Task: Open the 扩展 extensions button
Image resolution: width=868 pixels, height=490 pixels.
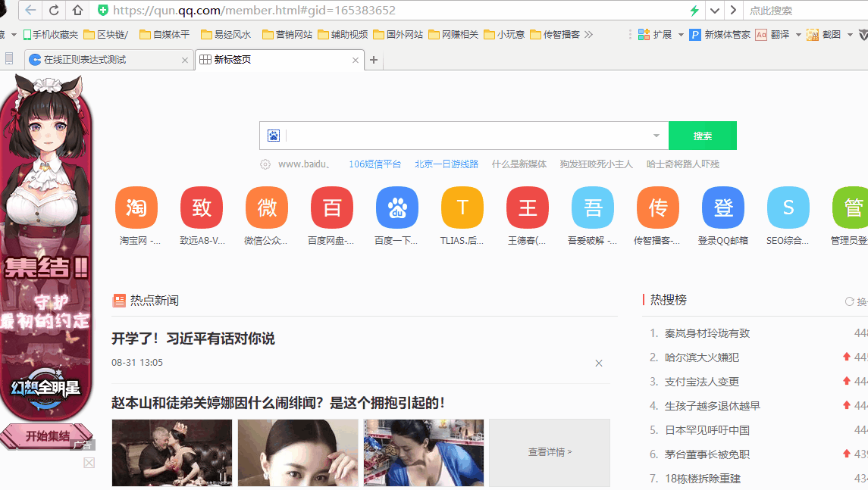Action: click(655, 34)
